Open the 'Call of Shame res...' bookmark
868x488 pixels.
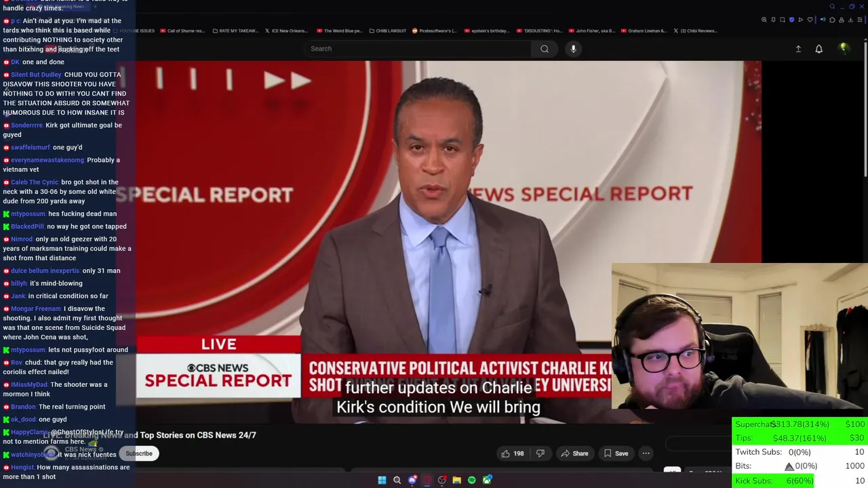(182, 30)
